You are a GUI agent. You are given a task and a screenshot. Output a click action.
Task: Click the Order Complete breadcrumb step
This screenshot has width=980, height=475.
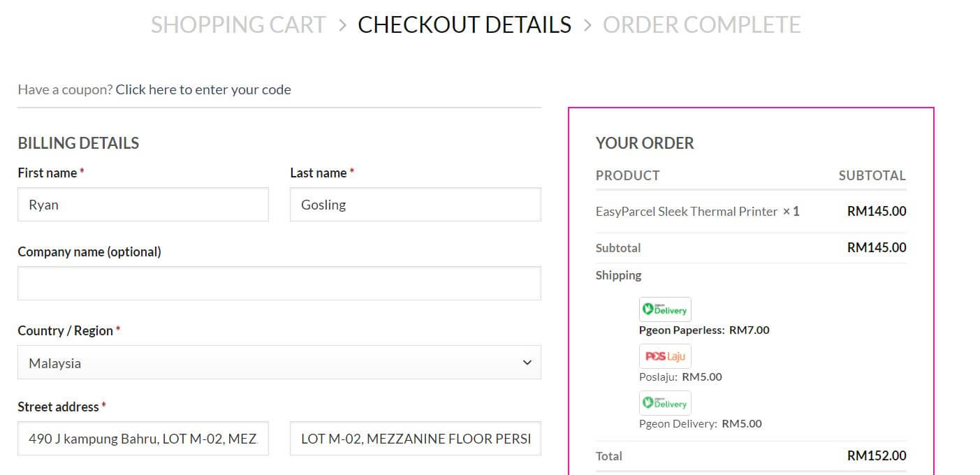click(701, 24)
